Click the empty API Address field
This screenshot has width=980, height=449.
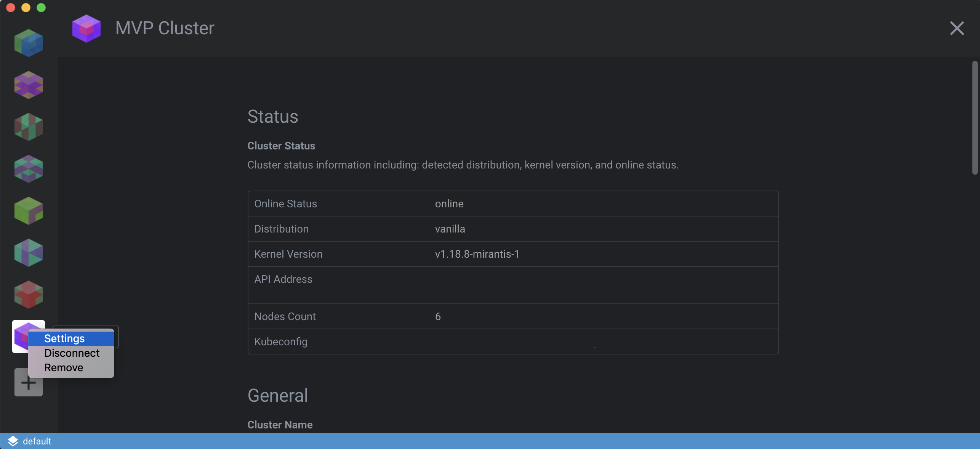tap(533, 284)
